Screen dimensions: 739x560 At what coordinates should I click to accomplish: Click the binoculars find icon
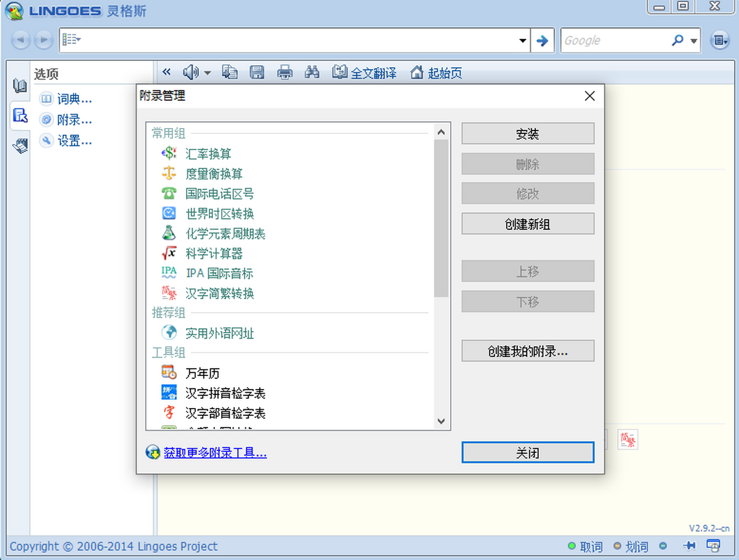312,73
